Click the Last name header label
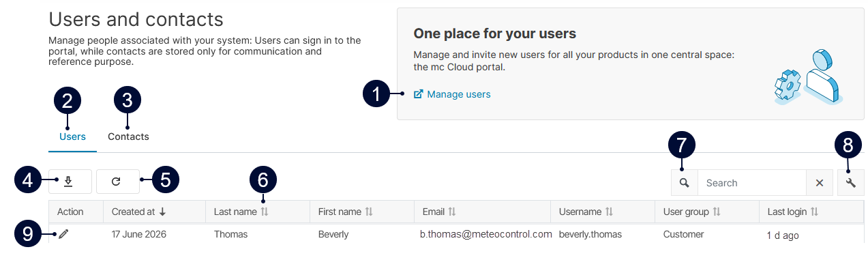 point(235,212)
